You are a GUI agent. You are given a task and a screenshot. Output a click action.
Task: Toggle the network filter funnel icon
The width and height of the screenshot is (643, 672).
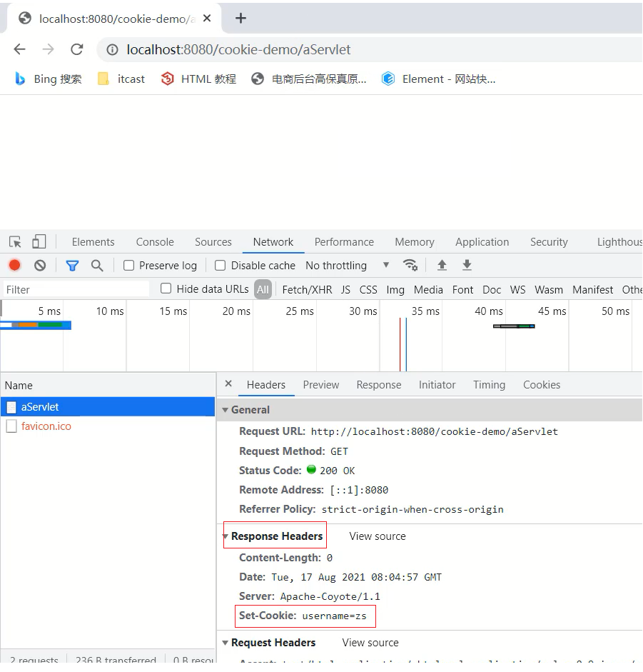(x=72, y=266)
